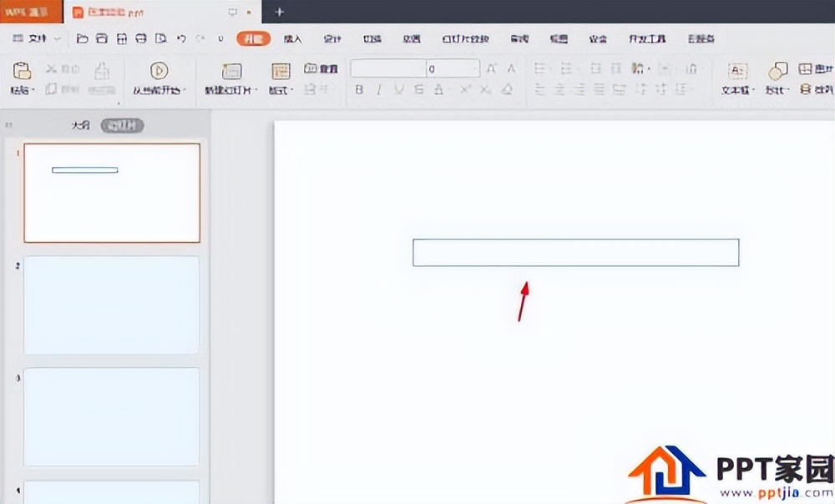This screenshot has height=504, width=835.
Task: Open the Animation ribbon tab
Action: pyautogui.click(x=412, y=38)
